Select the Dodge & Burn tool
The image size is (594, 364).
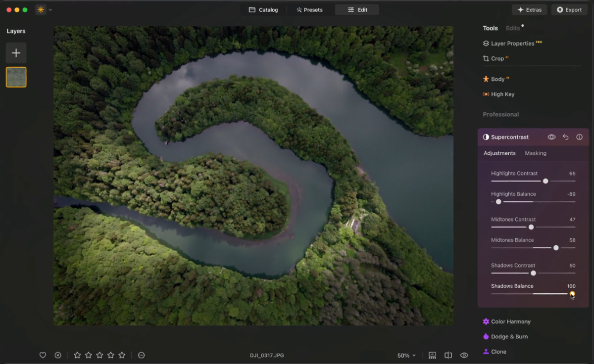click(x=509, y=336)
